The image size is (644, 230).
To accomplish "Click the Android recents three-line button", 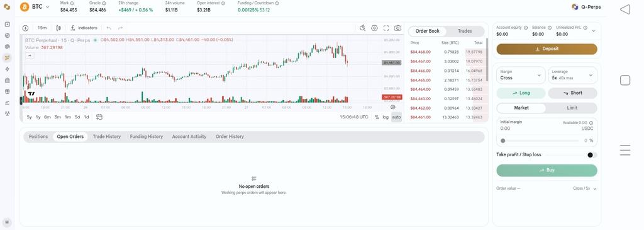I will click(625, 150).
